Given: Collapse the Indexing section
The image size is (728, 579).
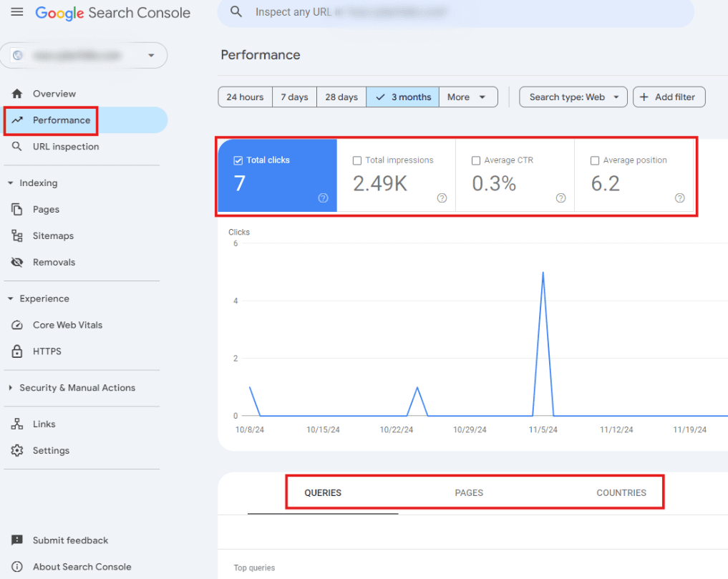Looking at the screenshot, I should click(x=11, y=183).
